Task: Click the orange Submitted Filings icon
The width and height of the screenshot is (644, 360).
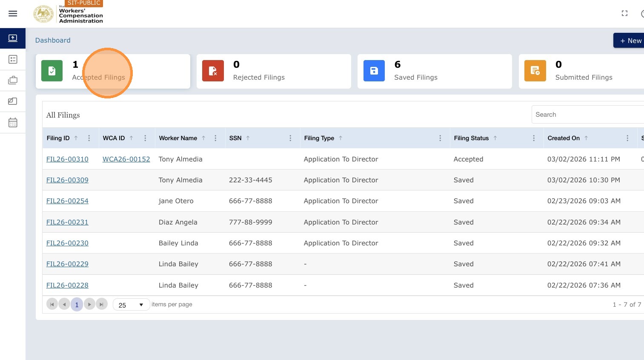Action: (535, 71)
